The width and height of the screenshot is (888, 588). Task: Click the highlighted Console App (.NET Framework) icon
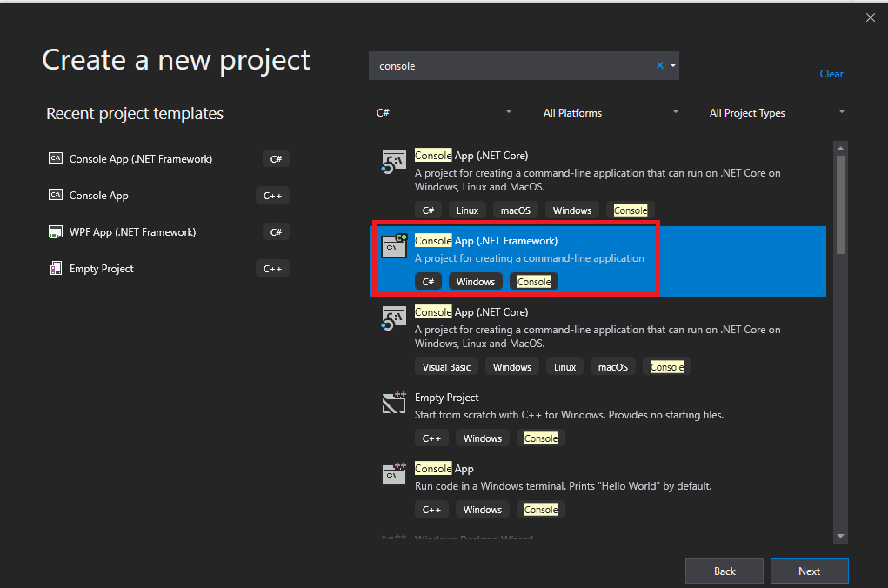pos(394,246)
